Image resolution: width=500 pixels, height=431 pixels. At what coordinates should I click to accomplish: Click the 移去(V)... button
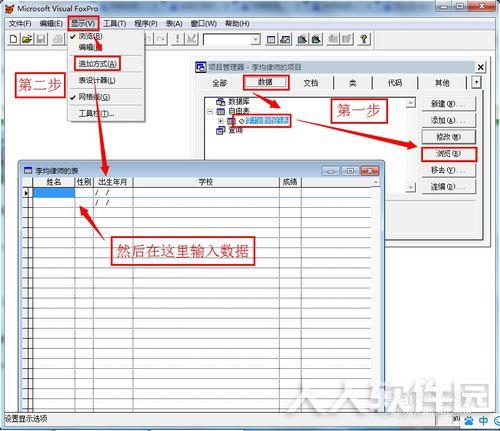(x=448, y=170)
